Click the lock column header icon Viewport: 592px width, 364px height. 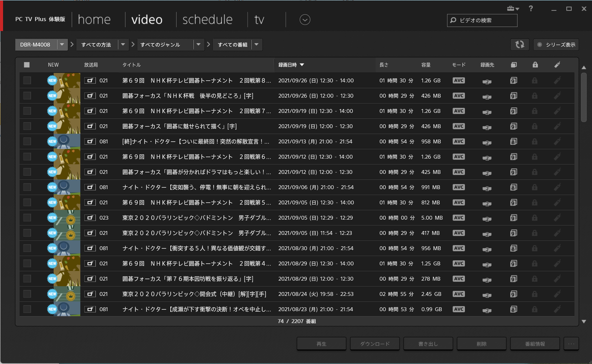point(534,65)
